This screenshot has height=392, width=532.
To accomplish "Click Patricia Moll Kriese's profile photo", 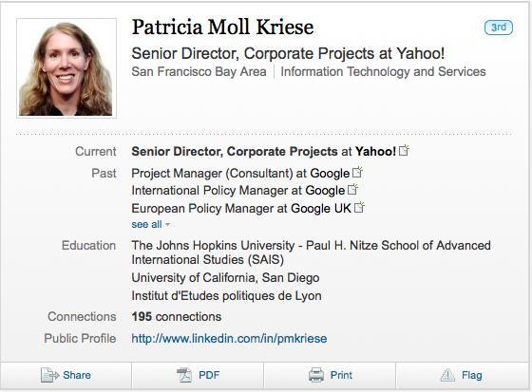I will coord(66,68).
